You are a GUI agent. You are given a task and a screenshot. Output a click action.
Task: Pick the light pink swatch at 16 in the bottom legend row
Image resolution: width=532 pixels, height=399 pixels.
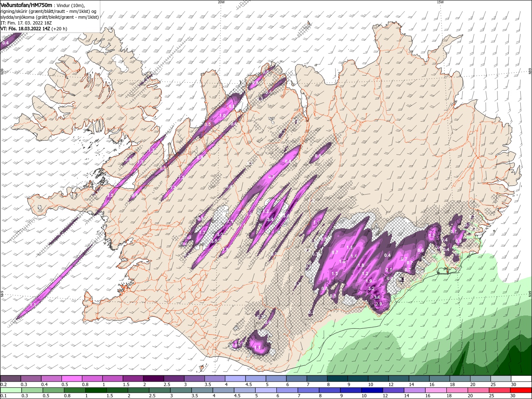[x=435, y=390]
